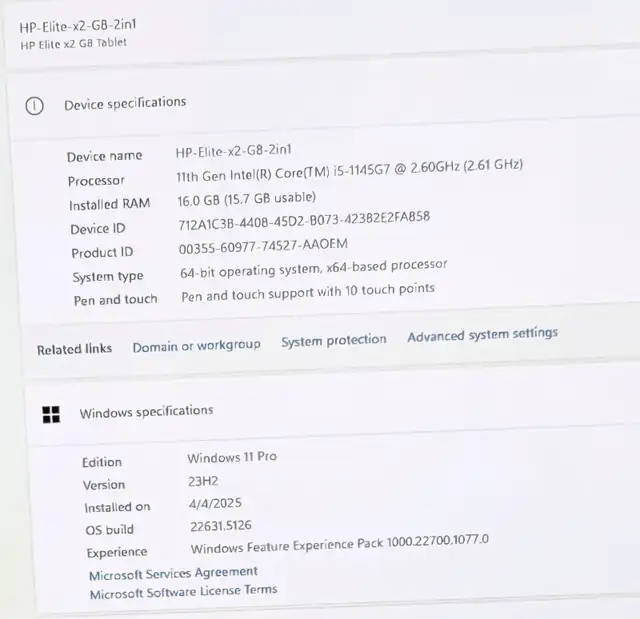This screenshot has width=640, height=619.
Task: Click the Installed RAM label
Action: tap(109, 204)
